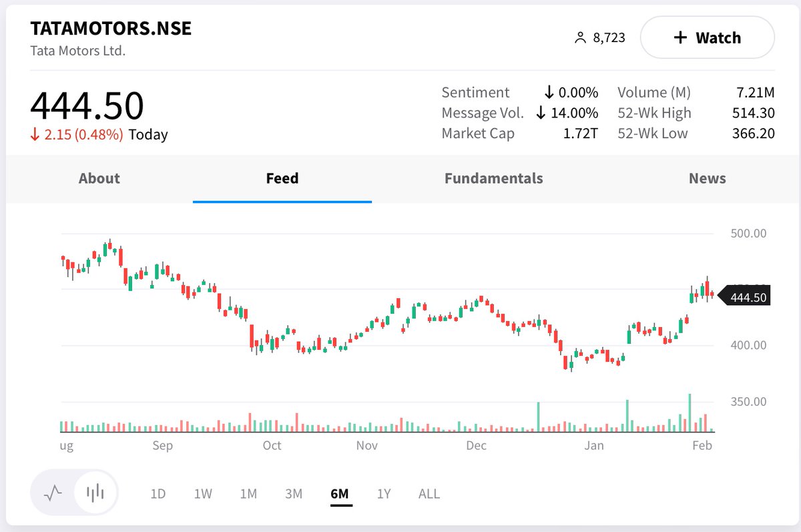Select the 1D time range
The image size is (801, 532).
coord(158,494)
